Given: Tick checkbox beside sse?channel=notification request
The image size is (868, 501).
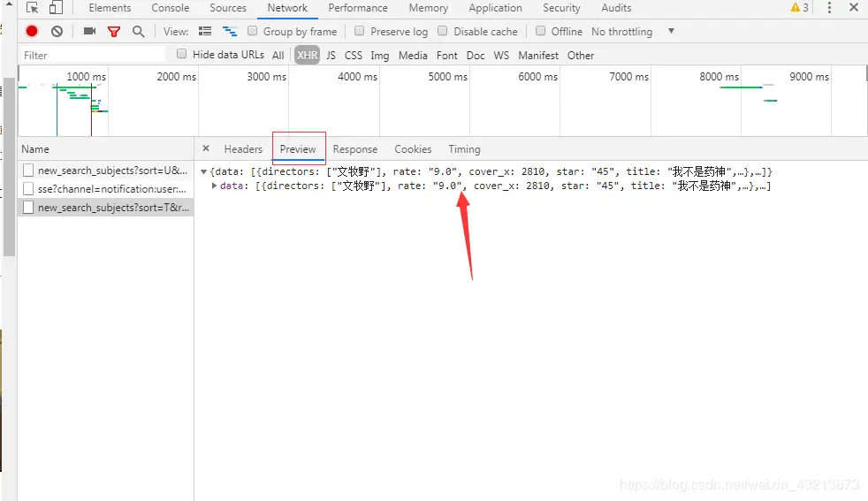Looking at the screenshot, I should (x=28, y=189).
